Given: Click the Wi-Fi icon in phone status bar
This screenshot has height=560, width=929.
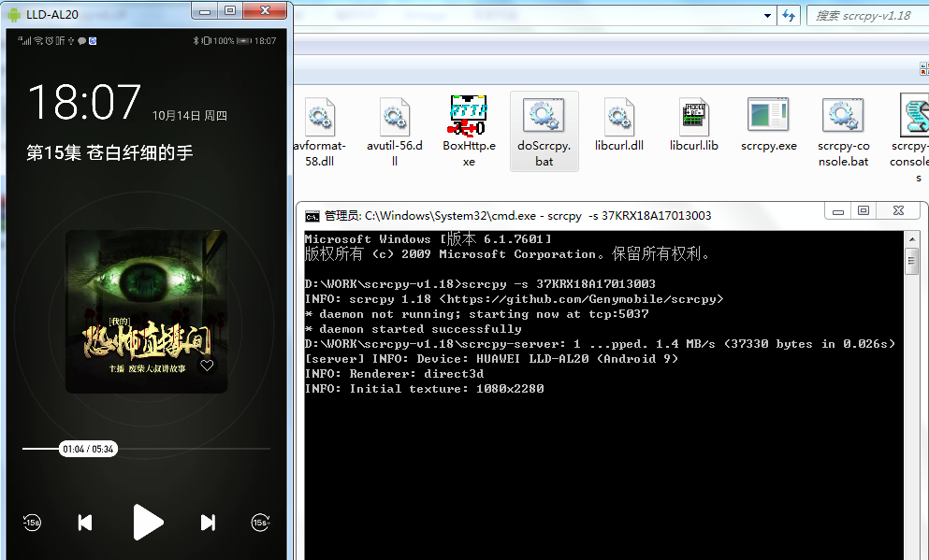Looking at the screenshot, I should coord(38,41).
